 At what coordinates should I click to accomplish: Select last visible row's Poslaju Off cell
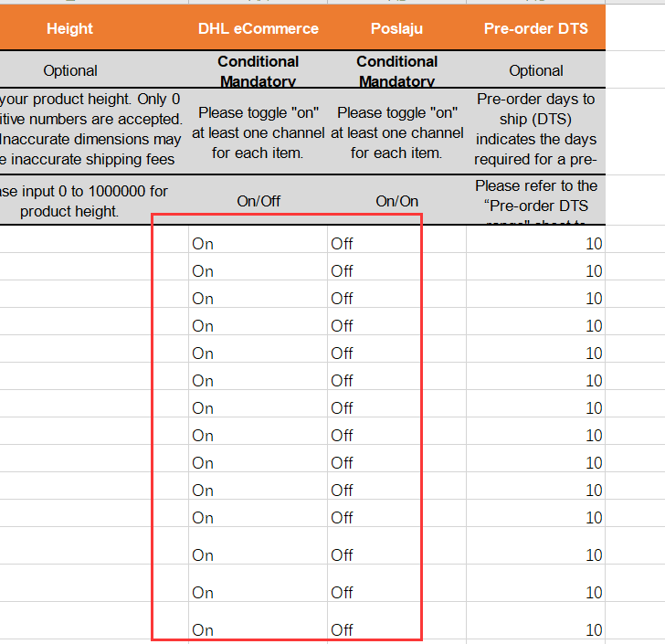396,620
